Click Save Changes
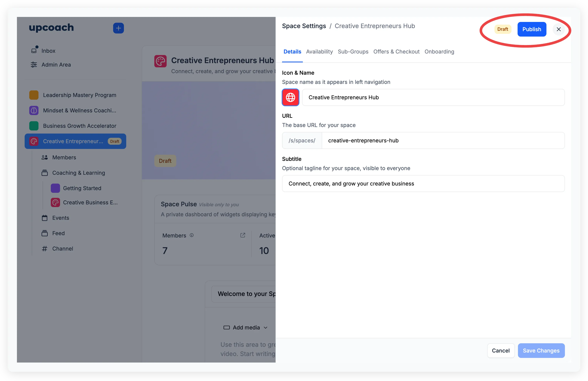This screenshot has width=588, height=381. 541,351
